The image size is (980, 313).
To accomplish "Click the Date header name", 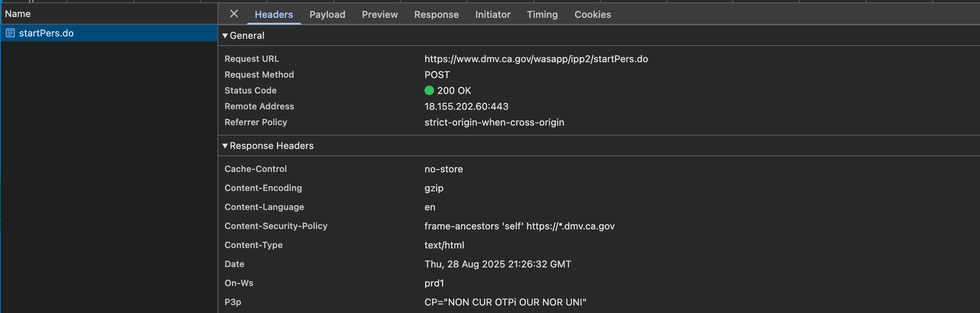I will [x=234, y=264].
